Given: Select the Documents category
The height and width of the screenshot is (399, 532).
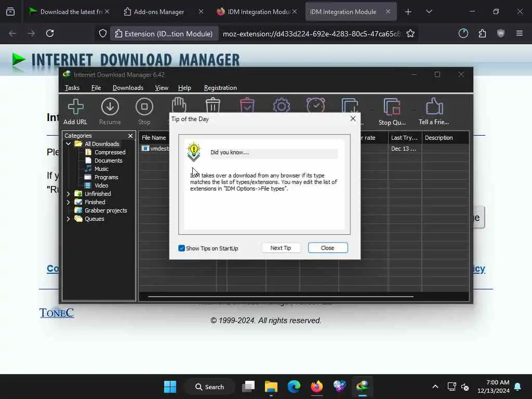Looking at the screenshot, I should pos(104,161).
